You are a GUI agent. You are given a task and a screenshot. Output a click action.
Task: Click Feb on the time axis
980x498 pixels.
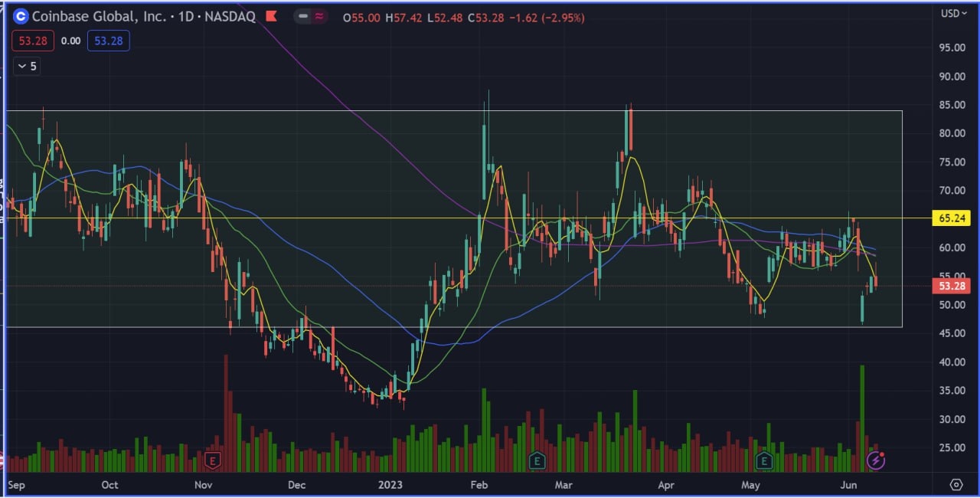[479, 485]
